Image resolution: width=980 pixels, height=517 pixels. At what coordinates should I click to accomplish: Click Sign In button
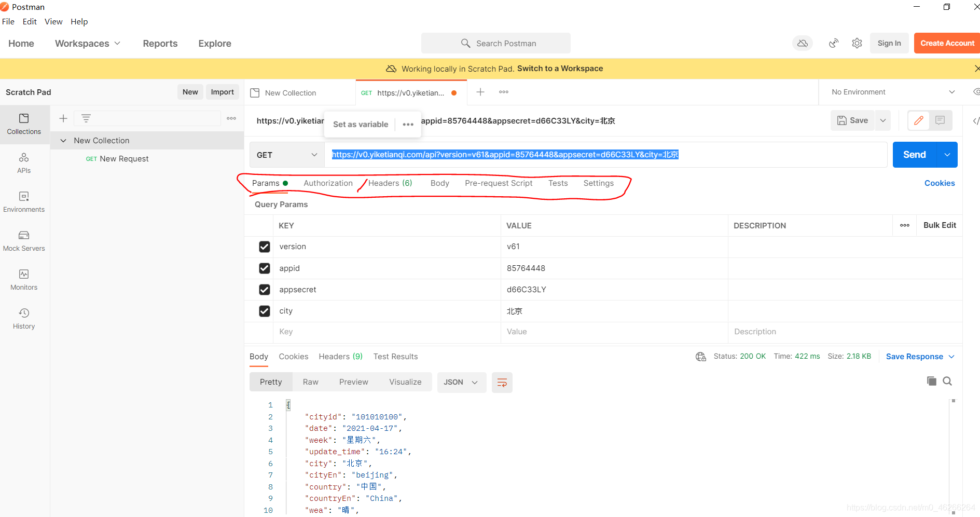click(x=889, y=43)
